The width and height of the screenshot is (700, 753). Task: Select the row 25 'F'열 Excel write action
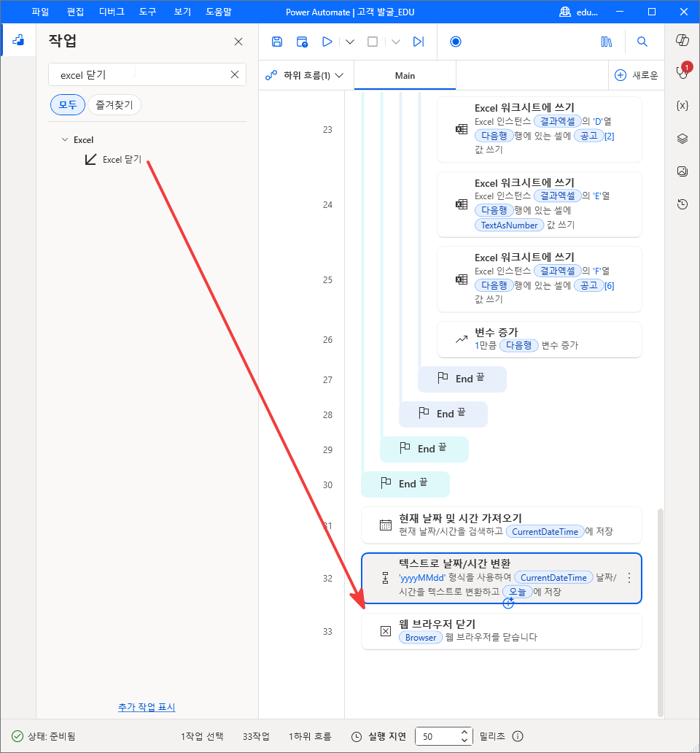(x=540, y=279)
